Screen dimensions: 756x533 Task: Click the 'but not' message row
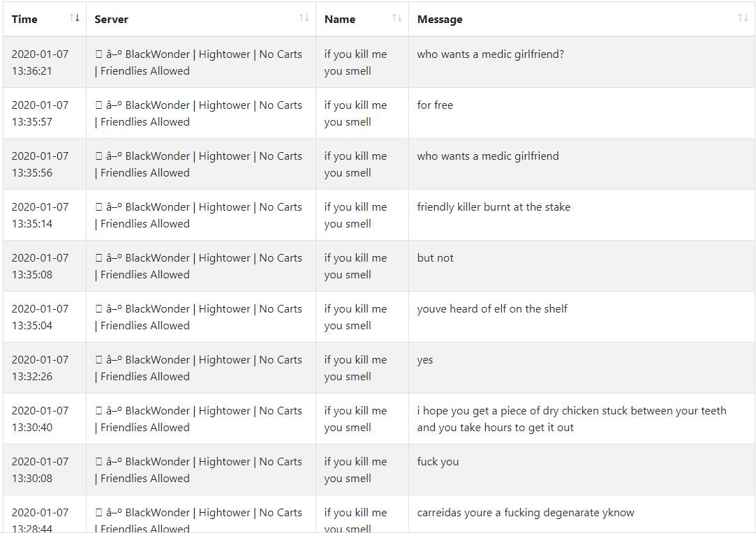[x=379, y=266]
